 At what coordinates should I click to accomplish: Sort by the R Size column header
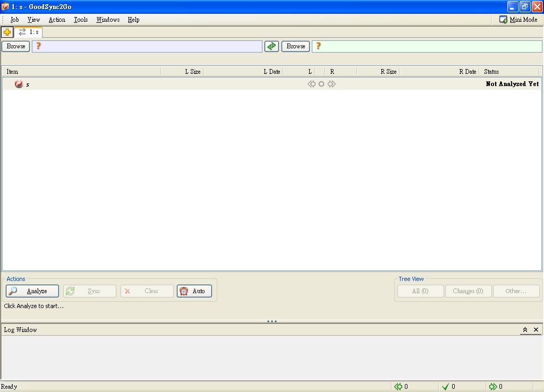click(x=378, y=72)
